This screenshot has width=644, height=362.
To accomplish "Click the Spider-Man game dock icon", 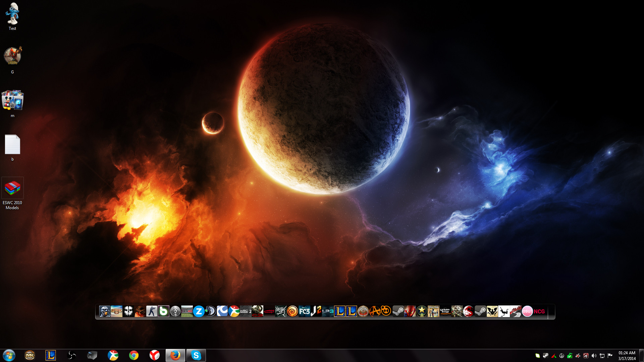I will (410, 311).
